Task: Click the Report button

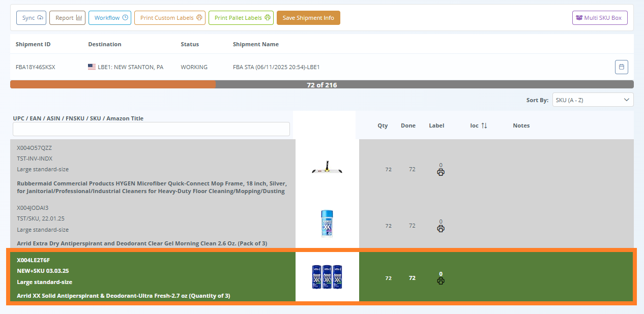Action: tap(67, 17)
